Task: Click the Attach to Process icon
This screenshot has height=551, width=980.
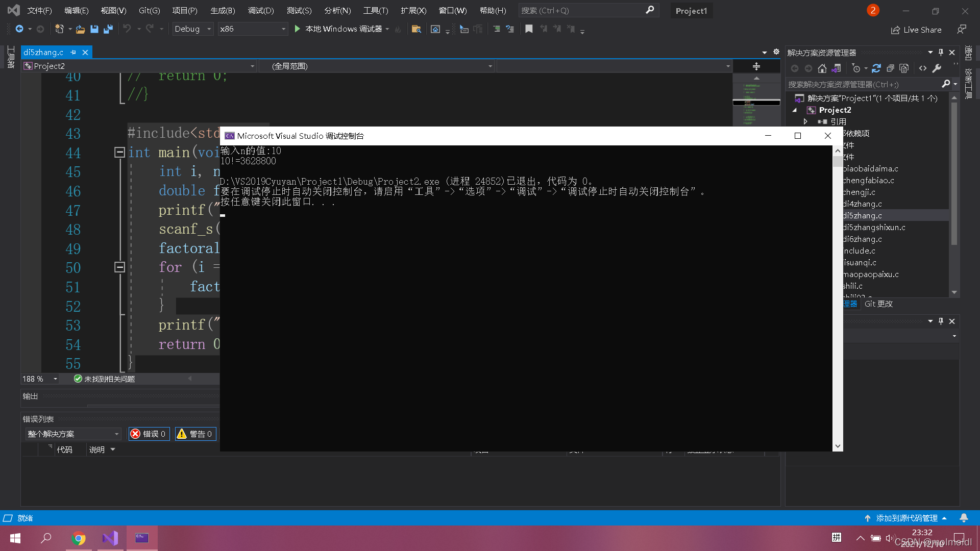Action: tap(464, 29)
